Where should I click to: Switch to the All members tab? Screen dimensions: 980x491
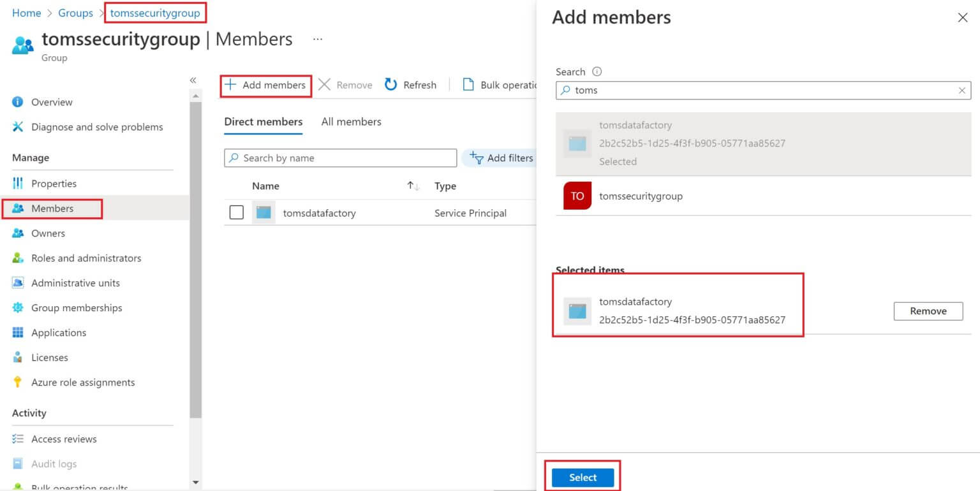point(352,121)
